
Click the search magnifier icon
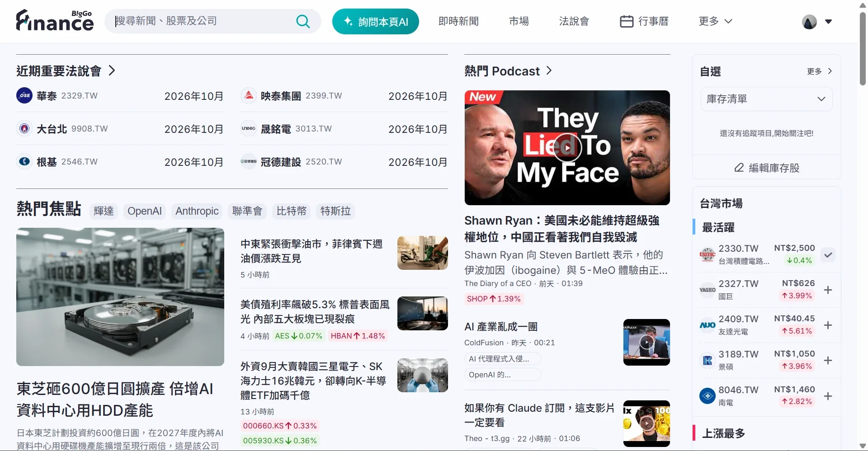(x=303, y=21)
